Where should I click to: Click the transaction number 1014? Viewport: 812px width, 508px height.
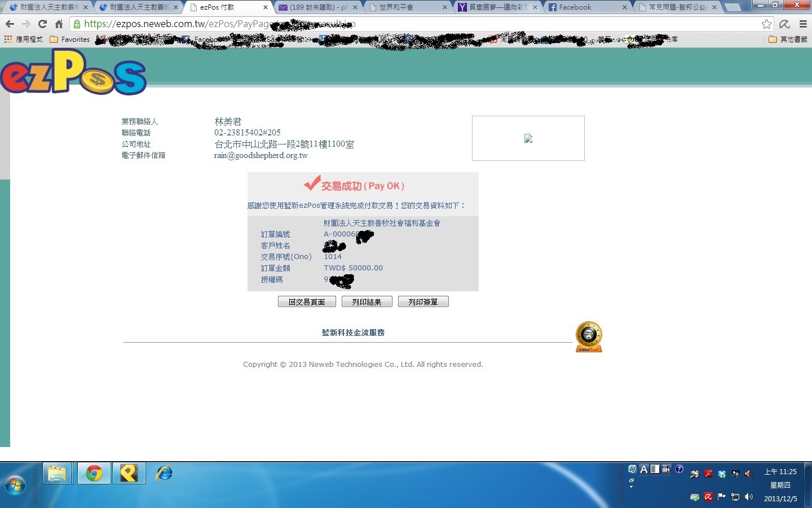coord(333,257)
